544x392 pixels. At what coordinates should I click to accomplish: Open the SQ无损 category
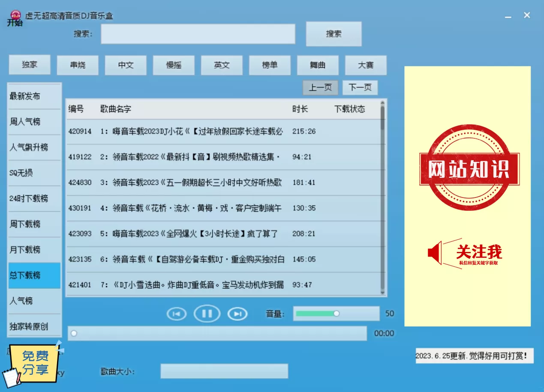click(x=34, y=173)
